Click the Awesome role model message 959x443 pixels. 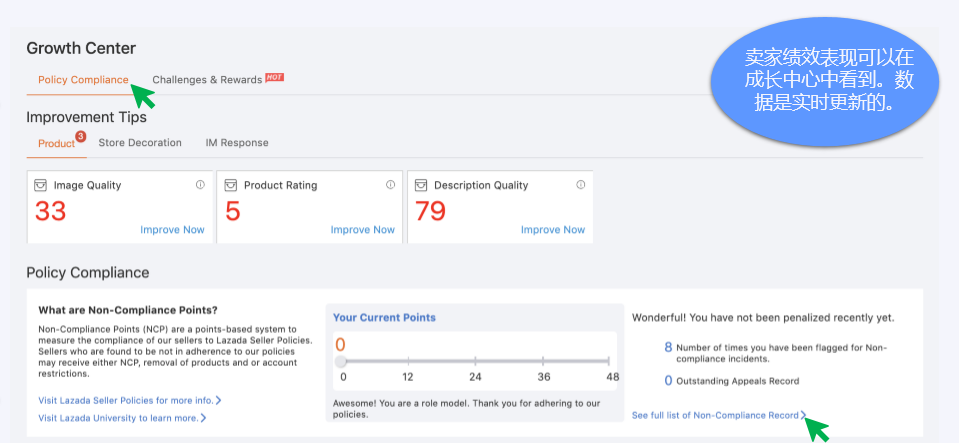click(467, 409)
